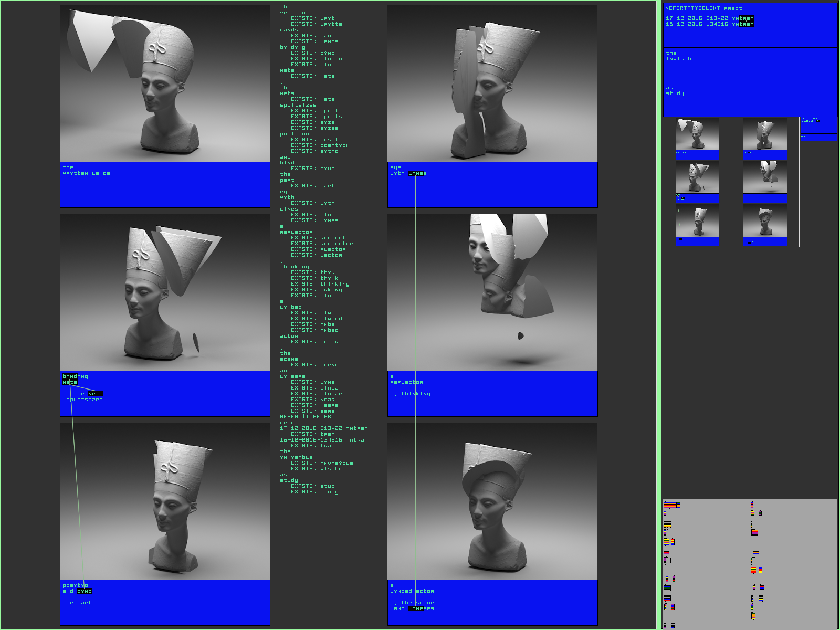Viewport: 840px width, 630px height.
Task: Click the 'the written lands' blue caption text
Action: tap(86, 171)
